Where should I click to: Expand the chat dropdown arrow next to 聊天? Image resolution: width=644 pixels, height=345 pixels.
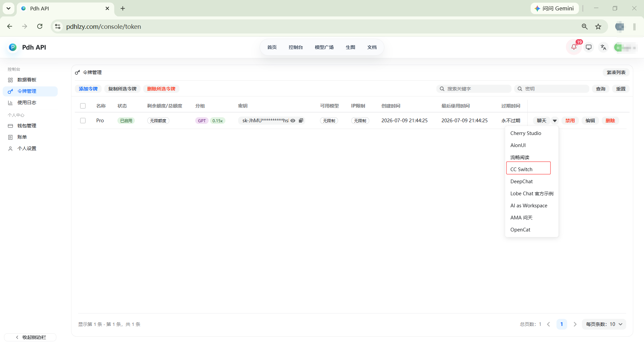click(x=555, y=121)
